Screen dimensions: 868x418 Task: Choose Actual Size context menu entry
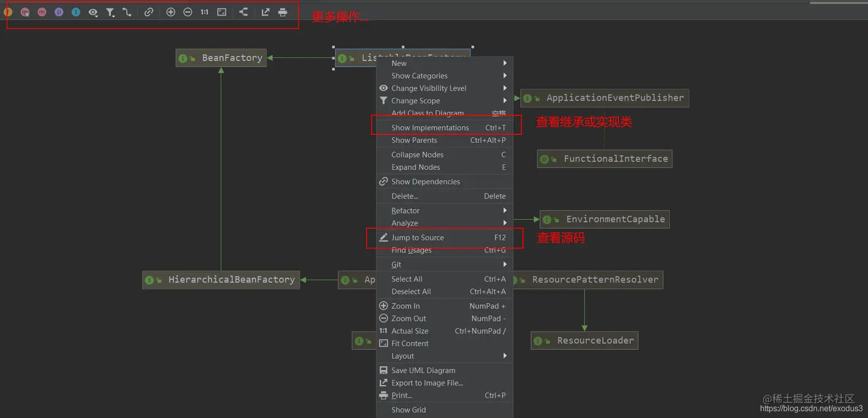(444, 331)
